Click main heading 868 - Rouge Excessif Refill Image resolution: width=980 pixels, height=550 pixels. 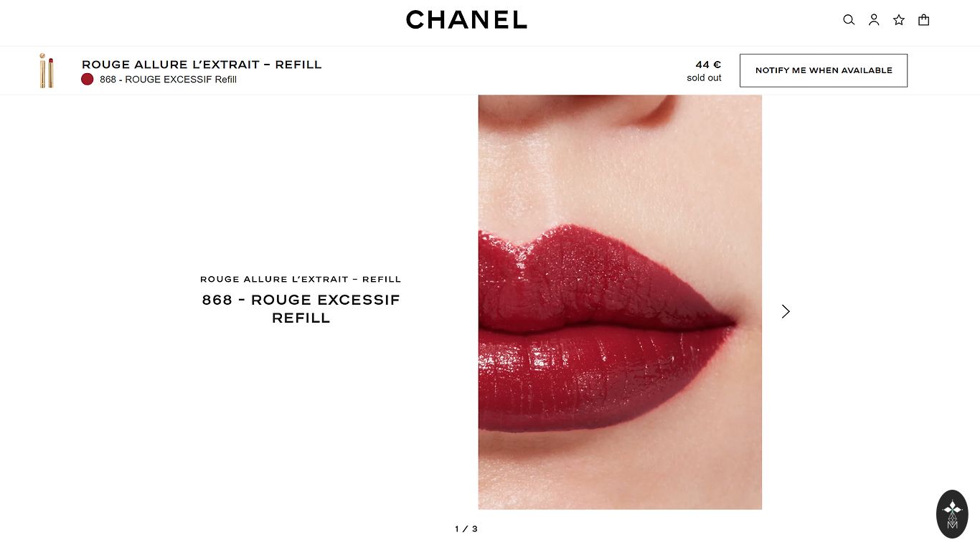301,309
